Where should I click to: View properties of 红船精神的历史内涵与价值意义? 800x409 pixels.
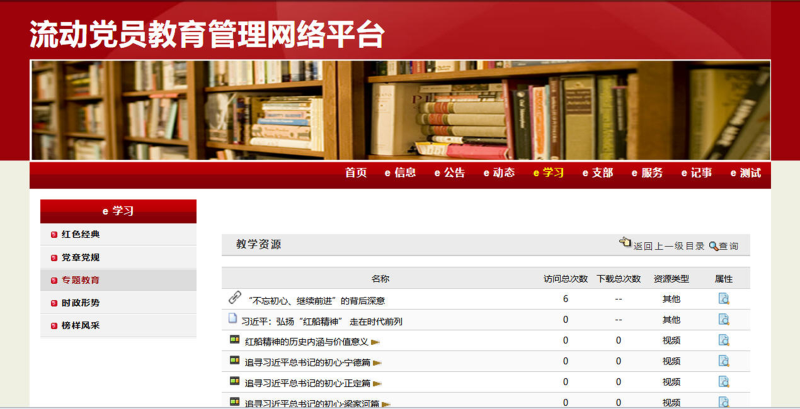point(724,340)
